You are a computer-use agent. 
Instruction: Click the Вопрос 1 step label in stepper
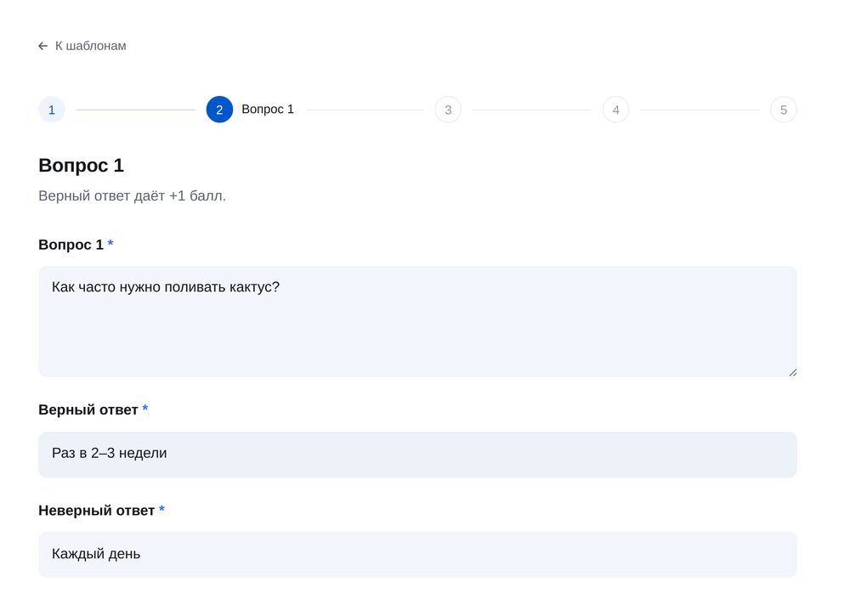(268, 110)
